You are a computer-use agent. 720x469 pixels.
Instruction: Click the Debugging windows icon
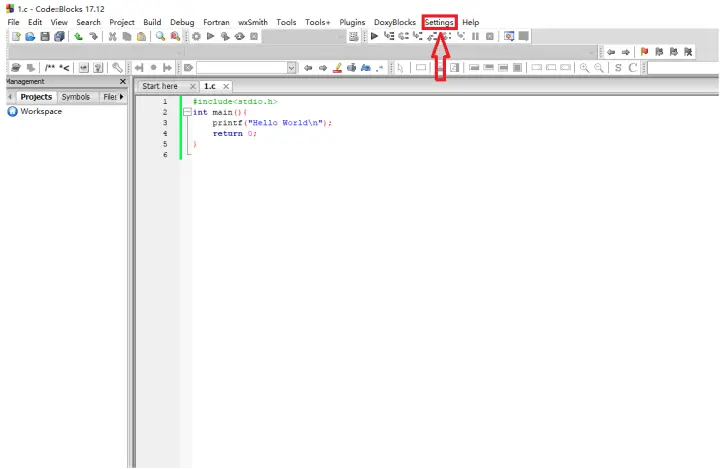pos(509,36)
